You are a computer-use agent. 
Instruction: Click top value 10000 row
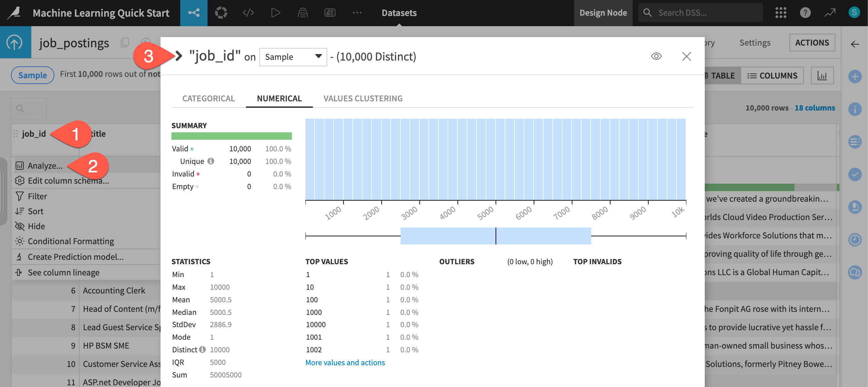pos(362,325)
